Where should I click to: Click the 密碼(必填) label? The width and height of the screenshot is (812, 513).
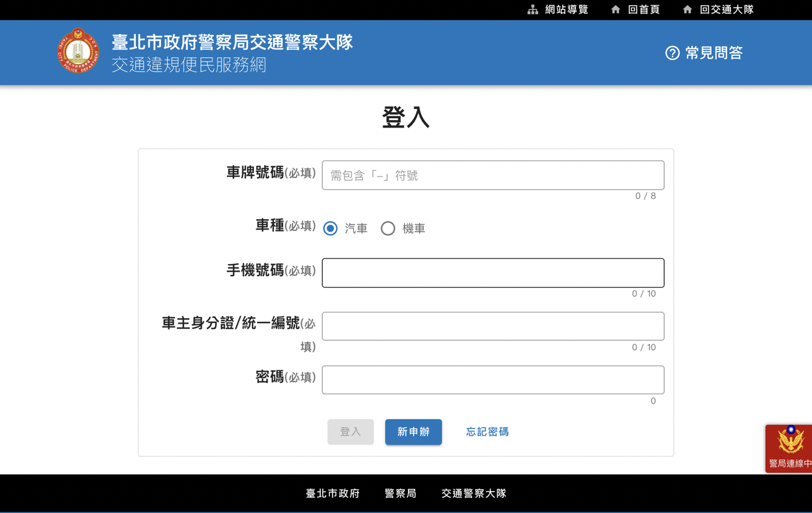point(285,377)
